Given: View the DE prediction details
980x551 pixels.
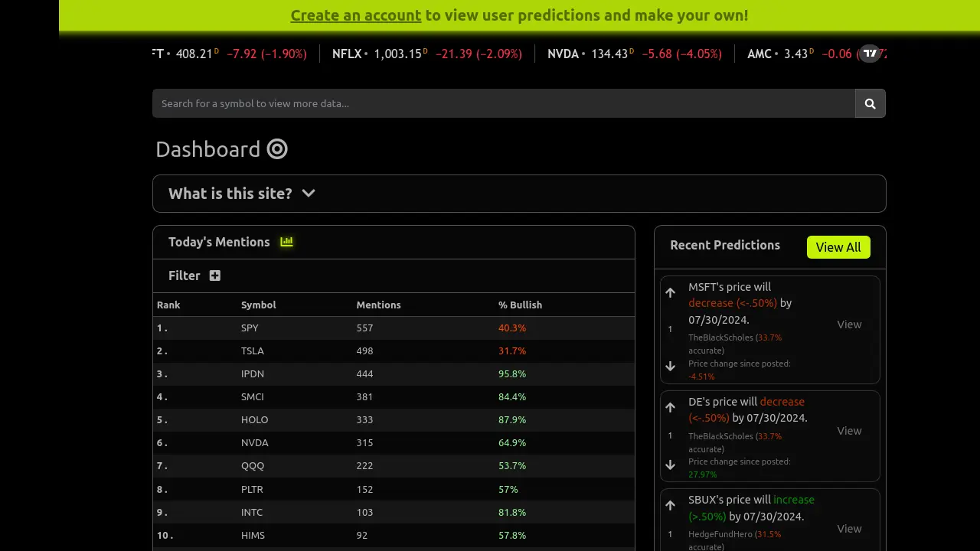Looking at the screenshot, I should point(849,431).
